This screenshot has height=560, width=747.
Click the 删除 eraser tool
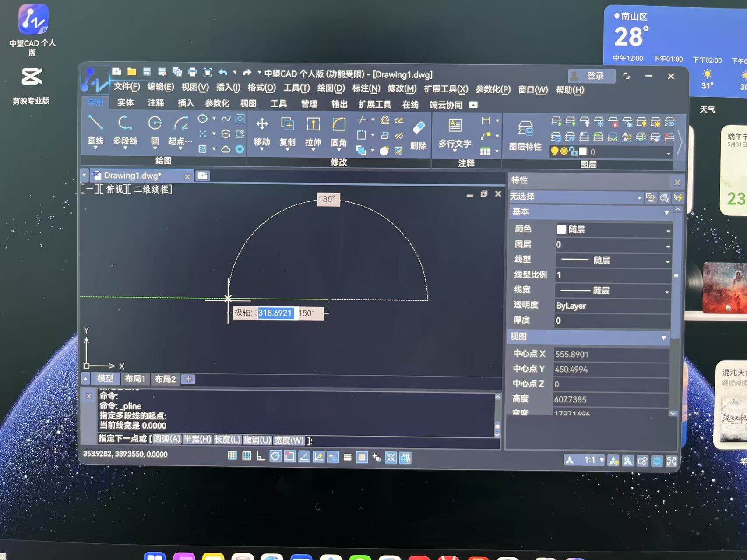click(x=419, y=135)
